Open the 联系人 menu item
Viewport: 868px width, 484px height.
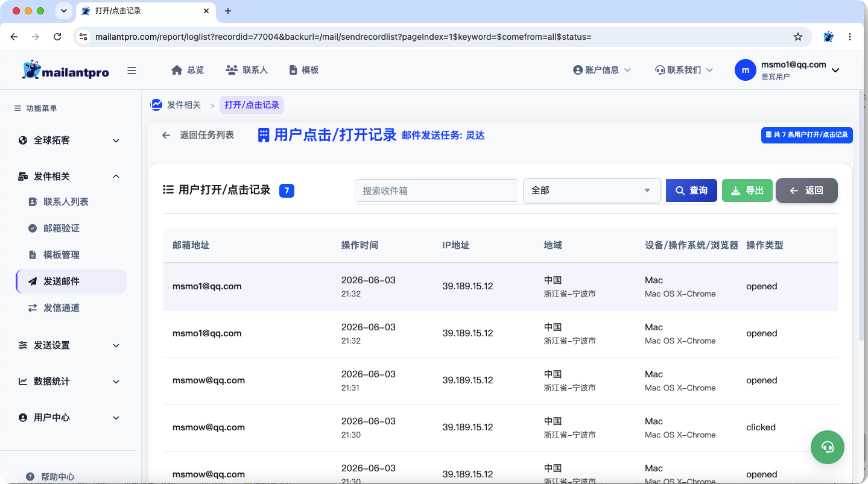247,70
